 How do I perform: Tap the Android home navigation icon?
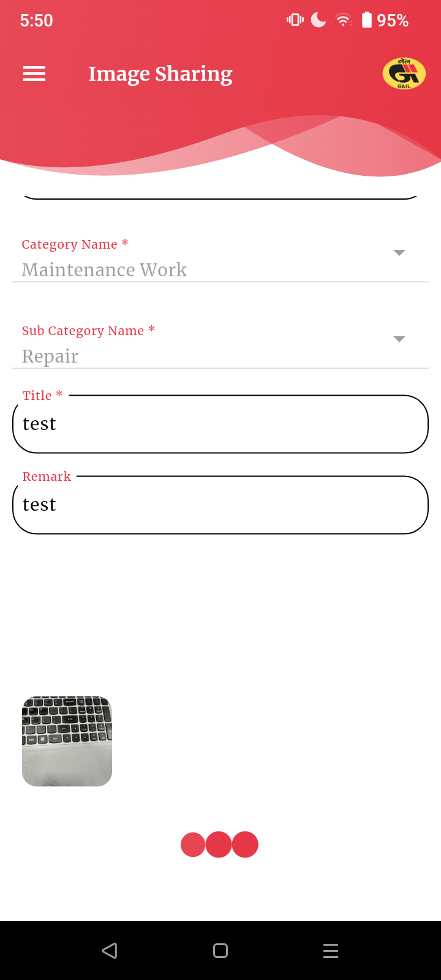(221, 951)
